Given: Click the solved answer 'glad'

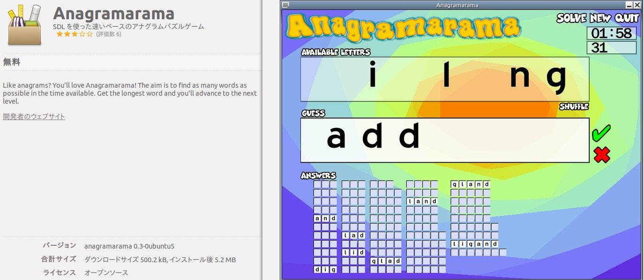Looking at the screenshot, I should [x=386, y=261].
